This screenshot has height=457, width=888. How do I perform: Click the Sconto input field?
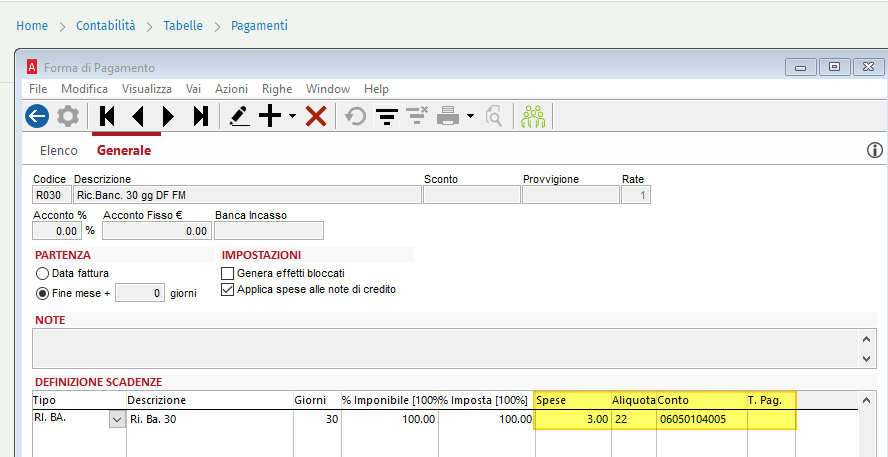pyautogui.click(x=472, y=195)
